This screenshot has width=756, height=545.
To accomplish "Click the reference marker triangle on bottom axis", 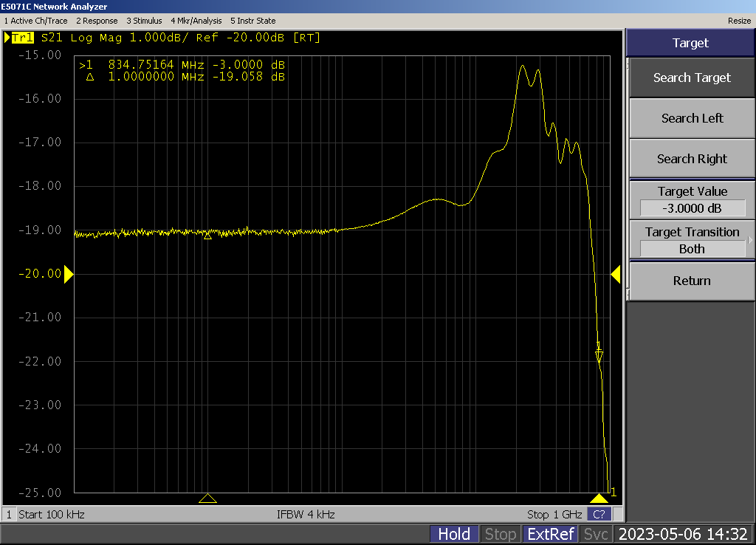I will pyautogui.click(x=207, y=498).
